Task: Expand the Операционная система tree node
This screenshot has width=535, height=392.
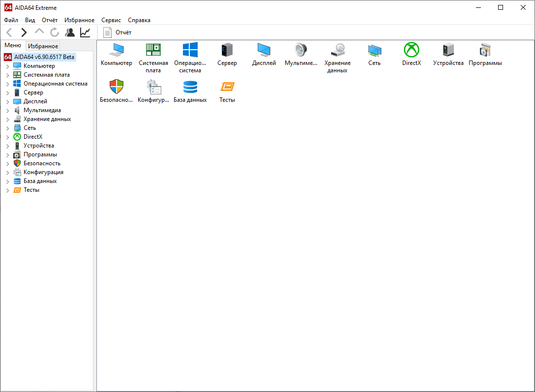Action: click(7, 84)
